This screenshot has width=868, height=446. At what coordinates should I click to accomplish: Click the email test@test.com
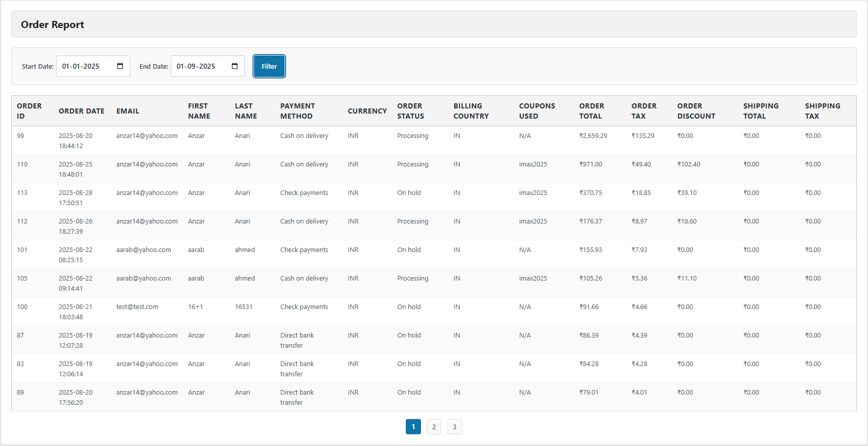click(137, 307)
